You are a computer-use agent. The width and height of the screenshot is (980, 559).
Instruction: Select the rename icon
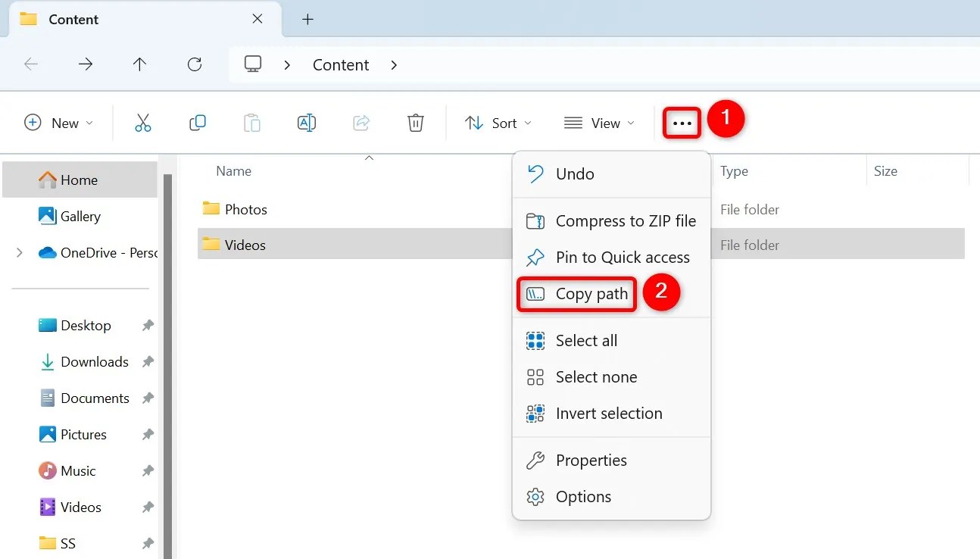pos(307,122)
